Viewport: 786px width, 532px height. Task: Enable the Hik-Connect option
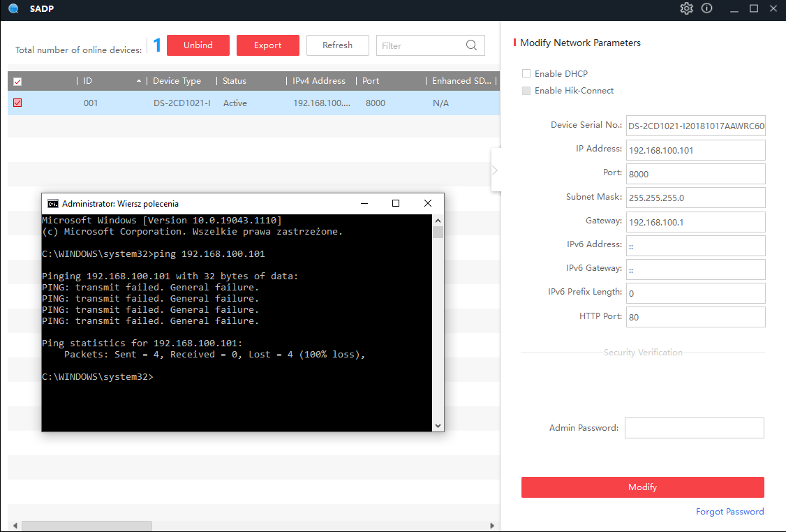526,90
